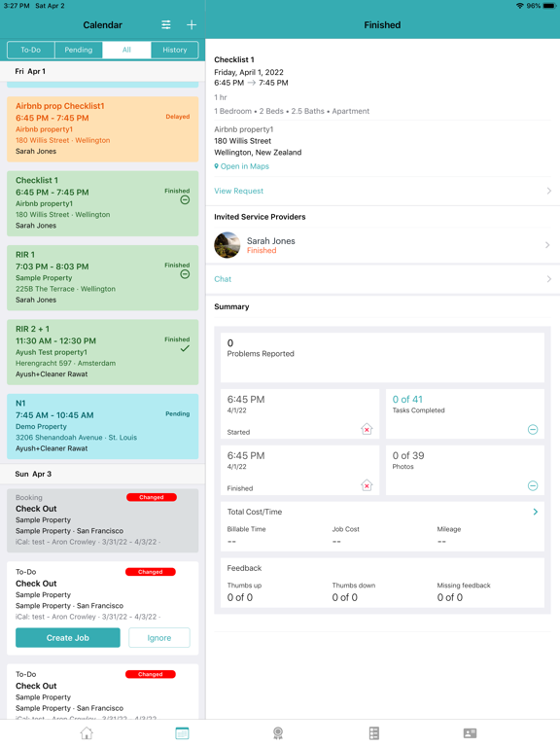Click the Thumbs down value

[x=345, y=597]
